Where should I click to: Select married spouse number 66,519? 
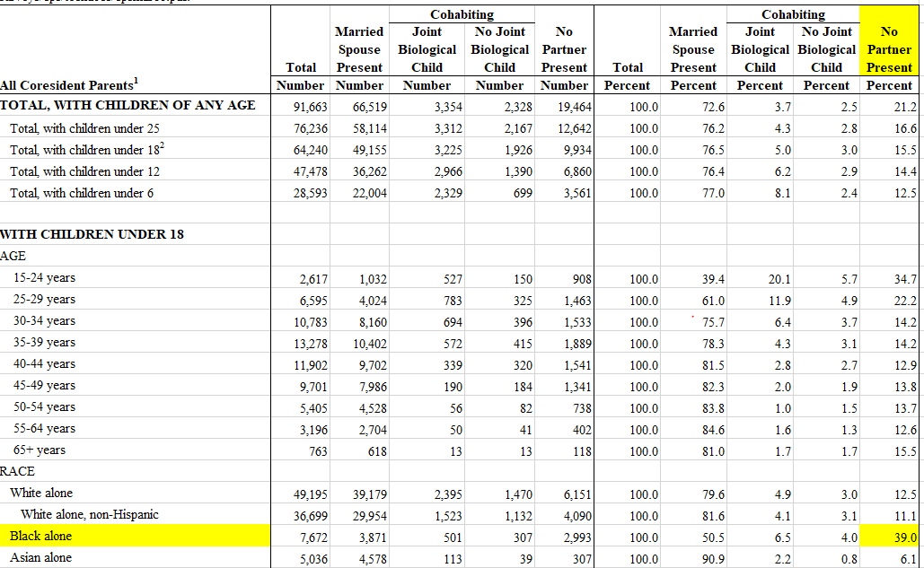(369, 107)
